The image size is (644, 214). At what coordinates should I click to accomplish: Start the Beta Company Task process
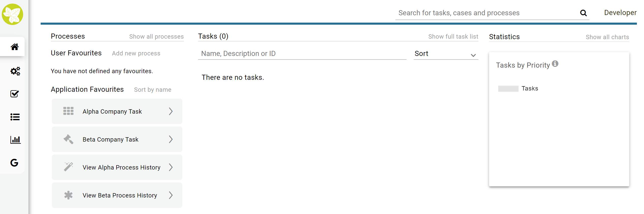[x=117, y=139]
